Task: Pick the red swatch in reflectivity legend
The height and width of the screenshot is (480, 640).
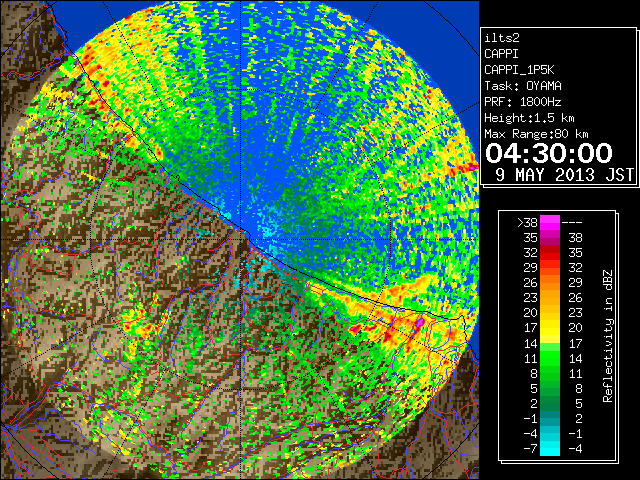Action: click(x=550, y=253)
